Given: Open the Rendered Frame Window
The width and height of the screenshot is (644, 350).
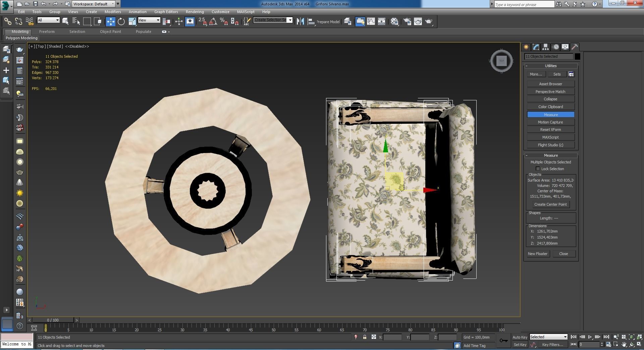Looking at the screenshot, I should pyautogui.click(x=418, y=21).
